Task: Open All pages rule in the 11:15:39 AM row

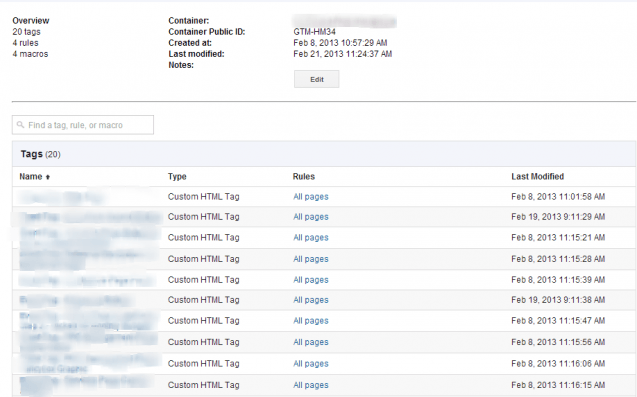Action: [311, 280]
